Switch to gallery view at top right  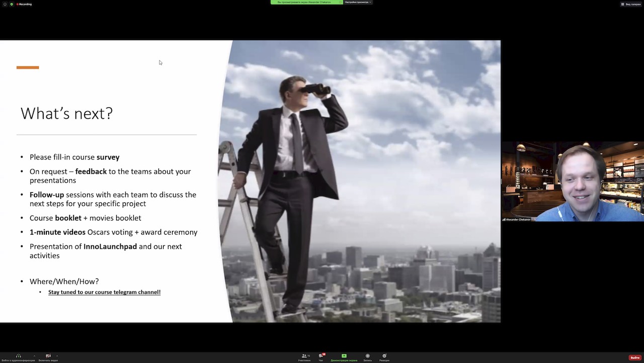pos(631,4)
